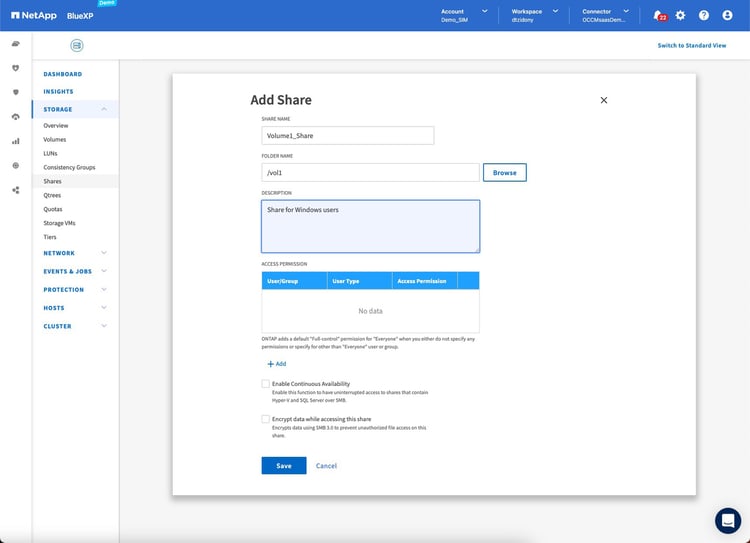Select Volumes in the Storage menu

(x=55, y=139)
